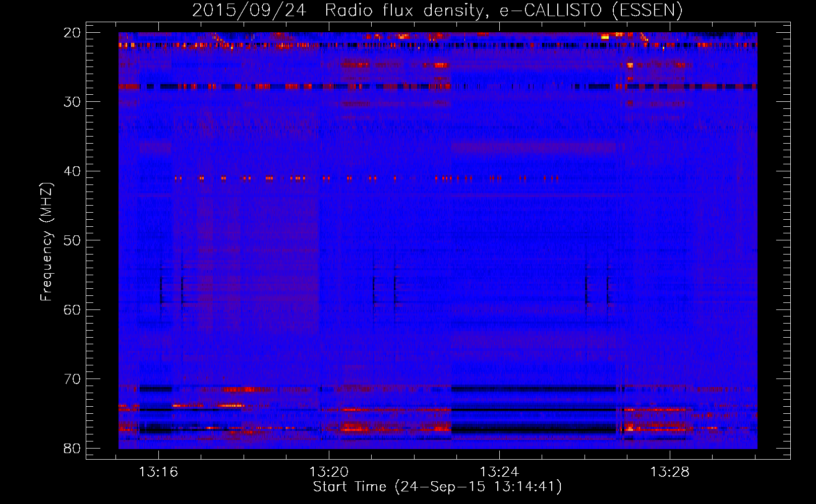Click the '13:24' time tick label

(499, 472)
